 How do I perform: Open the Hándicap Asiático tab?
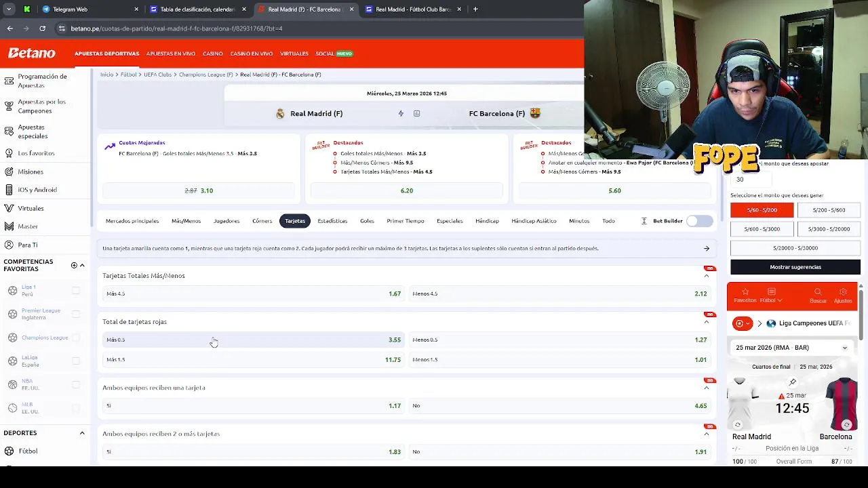click(534, 221)
